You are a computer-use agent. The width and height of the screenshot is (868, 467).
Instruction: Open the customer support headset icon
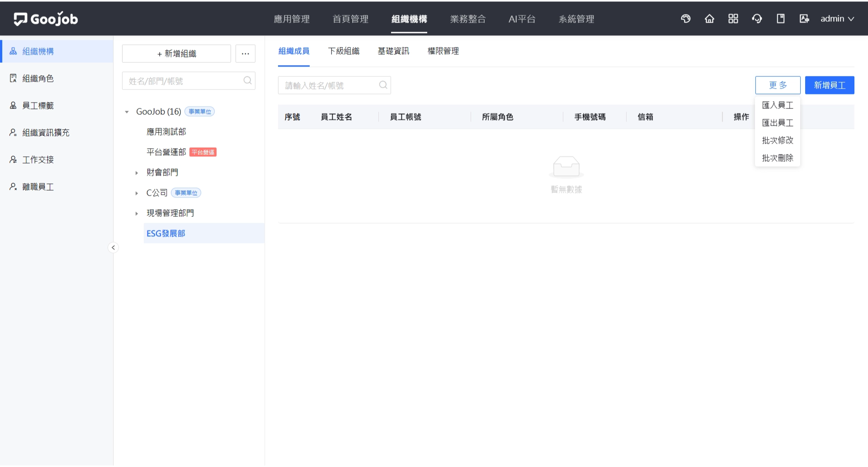point(757,19)
